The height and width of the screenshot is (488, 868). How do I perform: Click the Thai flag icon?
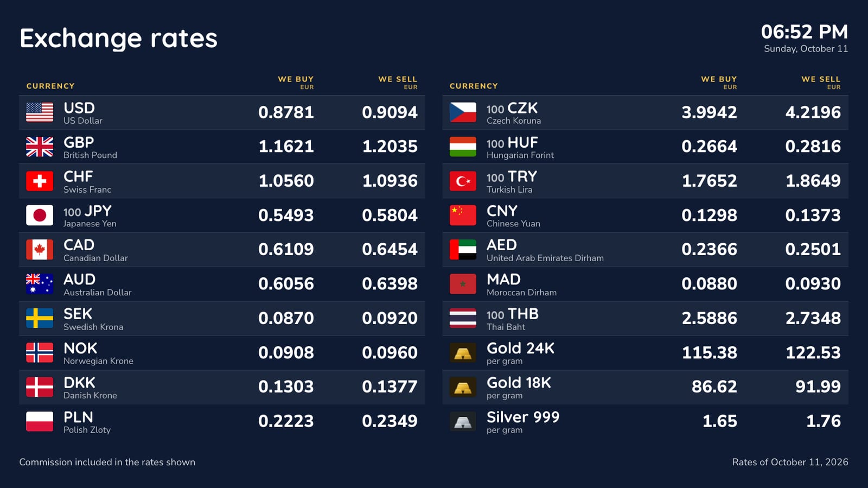(463, 319)
